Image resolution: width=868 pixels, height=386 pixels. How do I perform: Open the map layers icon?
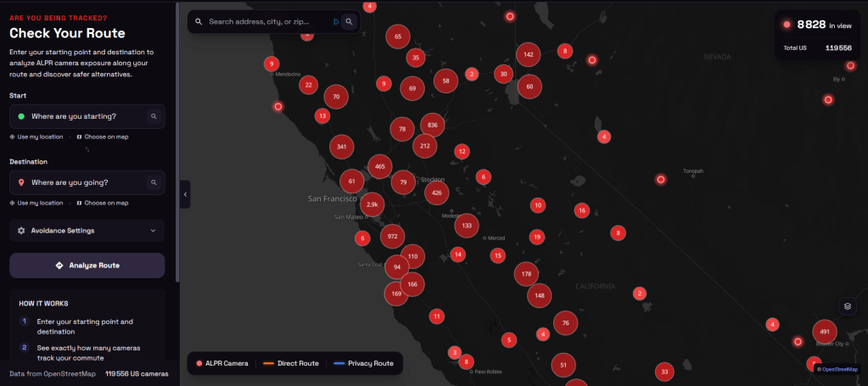pos(847,306)
